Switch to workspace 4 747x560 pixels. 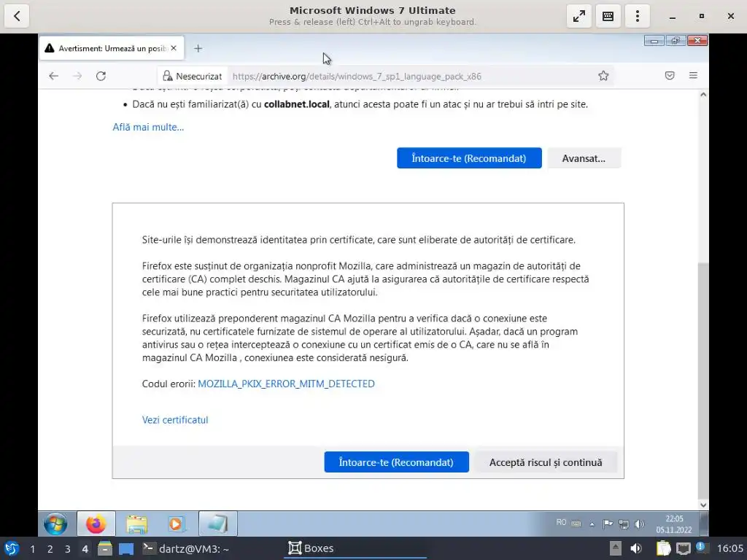coord(85,549)
